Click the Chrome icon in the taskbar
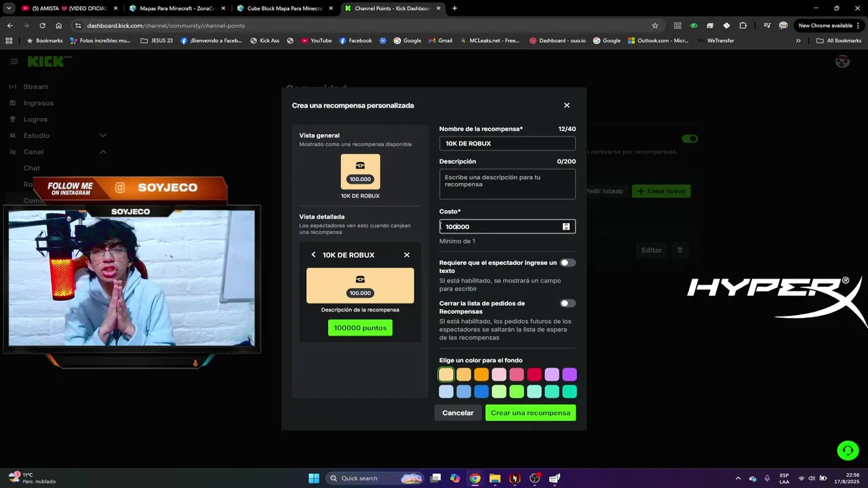Image resolution: width=868 pixels, height=488 pixels. tap(475, 478)
